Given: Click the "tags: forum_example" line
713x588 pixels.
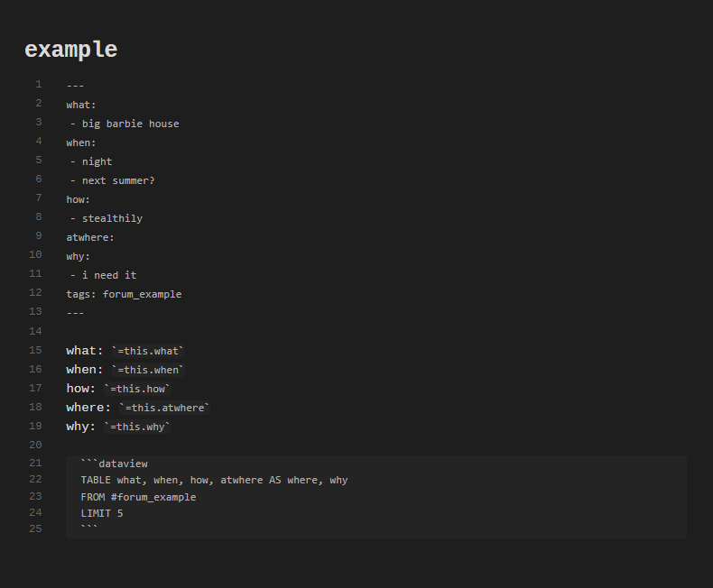Looking at the screenshot, I should tap(124, 295).
